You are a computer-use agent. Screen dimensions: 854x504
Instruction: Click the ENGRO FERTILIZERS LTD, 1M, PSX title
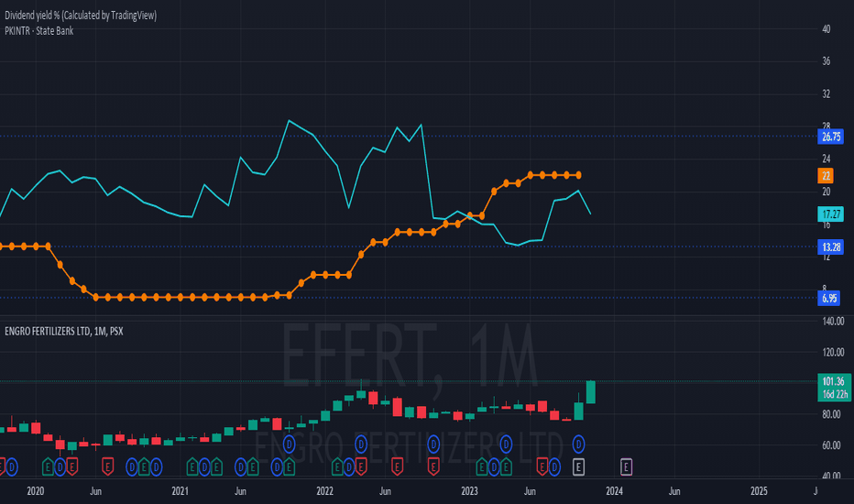click(x=64, y=332)
